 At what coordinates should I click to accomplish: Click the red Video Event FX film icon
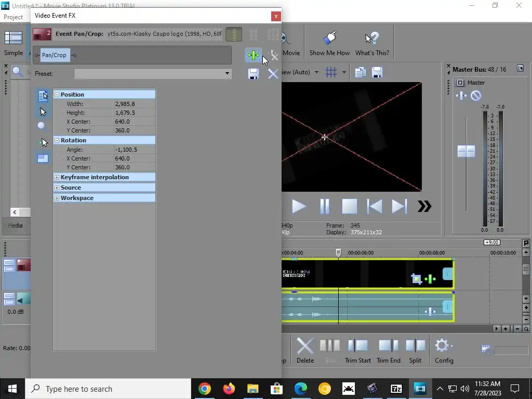(x=42, y=34)
